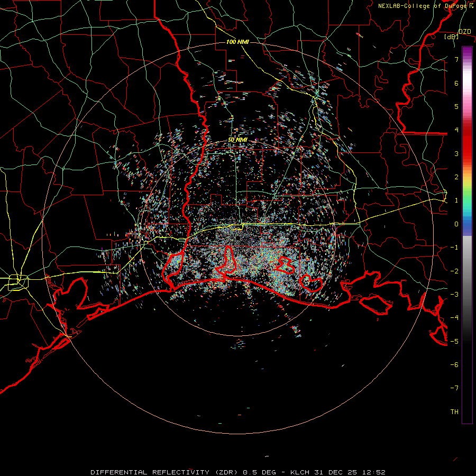The image size is (476, 476).
Task: Click the 3 value on the color scale
Action: [x=456, y=153]
